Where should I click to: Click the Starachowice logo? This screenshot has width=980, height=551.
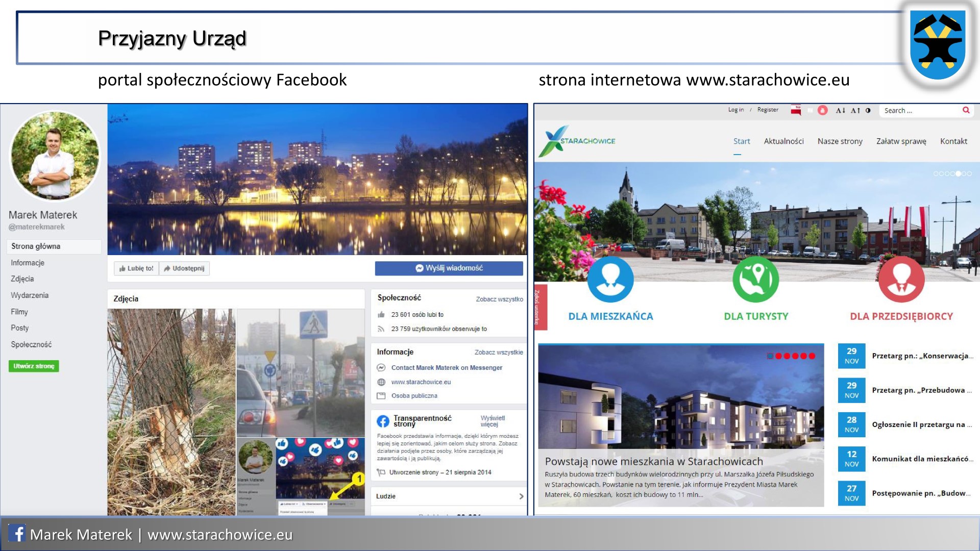(x=577, y=141)
